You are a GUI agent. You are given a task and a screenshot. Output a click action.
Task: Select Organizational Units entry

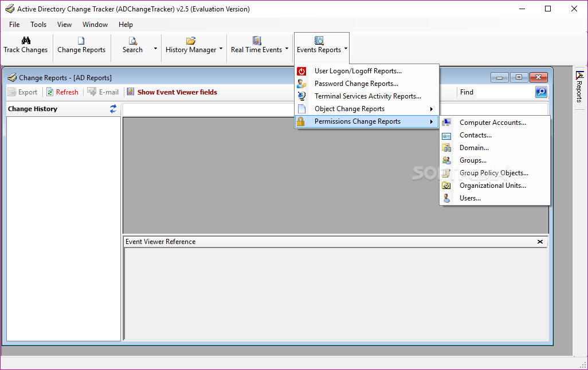(x=495, y=186)
